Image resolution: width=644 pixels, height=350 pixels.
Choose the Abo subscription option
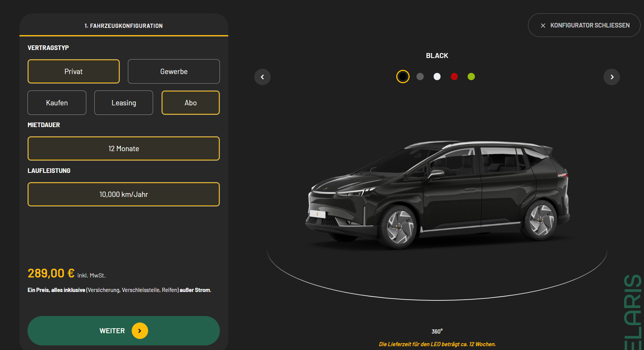190,103
